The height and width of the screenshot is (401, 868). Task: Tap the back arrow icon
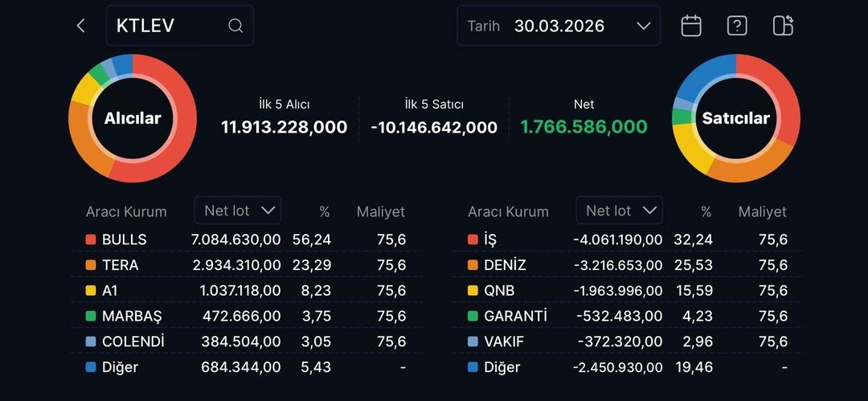point(80,26)
